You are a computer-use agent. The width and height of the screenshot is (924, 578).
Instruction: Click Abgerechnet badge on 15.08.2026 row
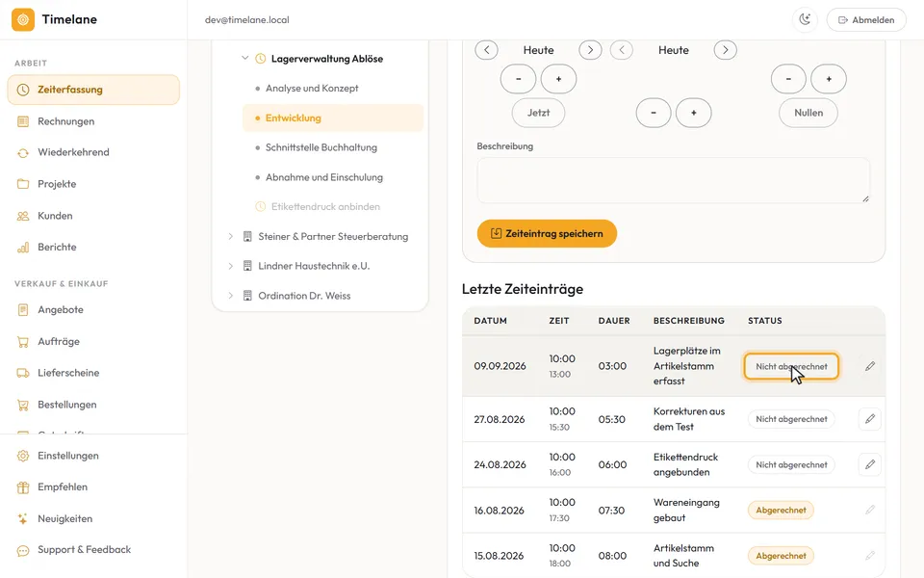pyautogui.click(x=781, y=556)
